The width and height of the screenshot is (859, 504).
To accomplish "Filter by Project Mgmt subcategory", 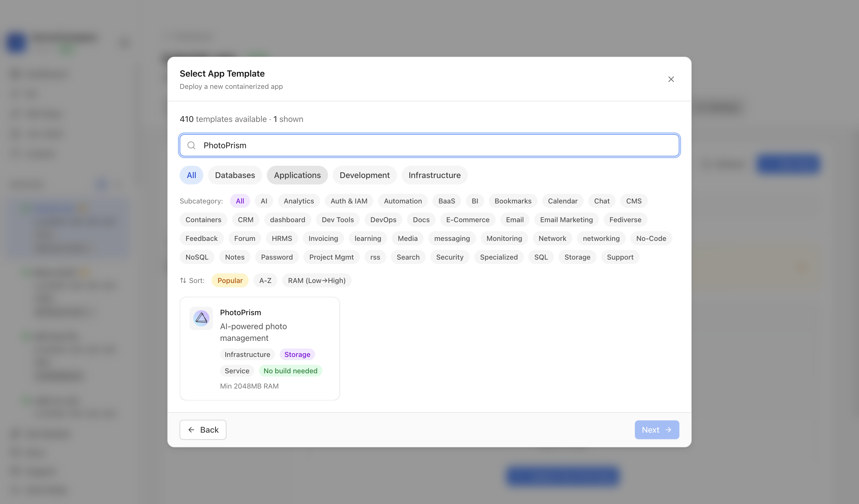I will [331, 257].
